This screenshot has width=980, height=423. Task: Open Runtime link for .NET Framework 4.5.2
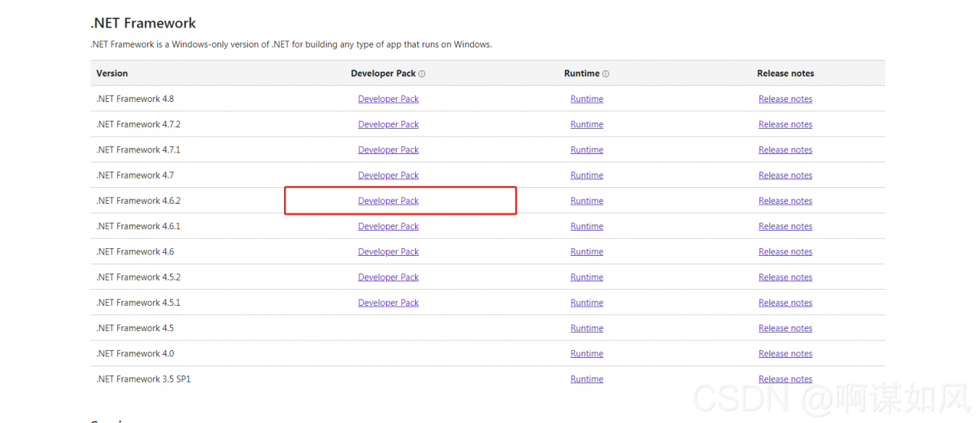pos(586,277)
